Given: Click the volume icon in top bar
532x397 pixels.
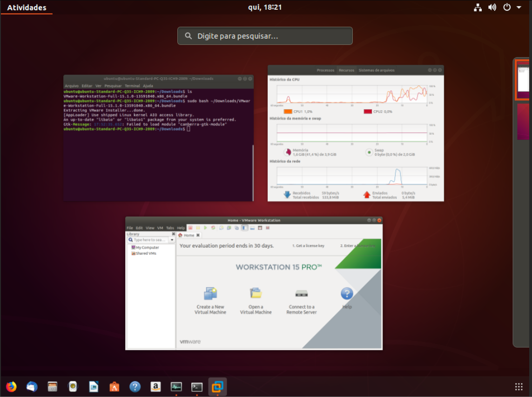Looking at the screenshot, I should click(x=492, y=7).
